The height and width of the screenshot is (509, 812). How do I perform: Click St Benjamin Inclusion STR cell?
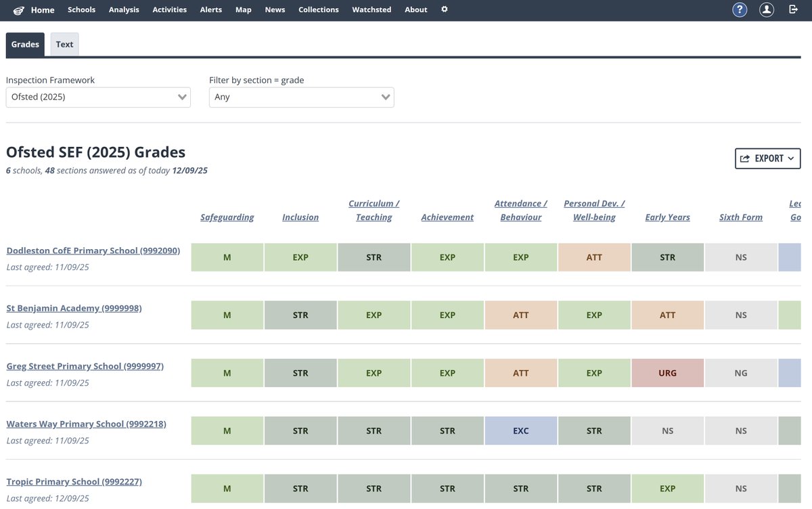(x=300, y=315)
